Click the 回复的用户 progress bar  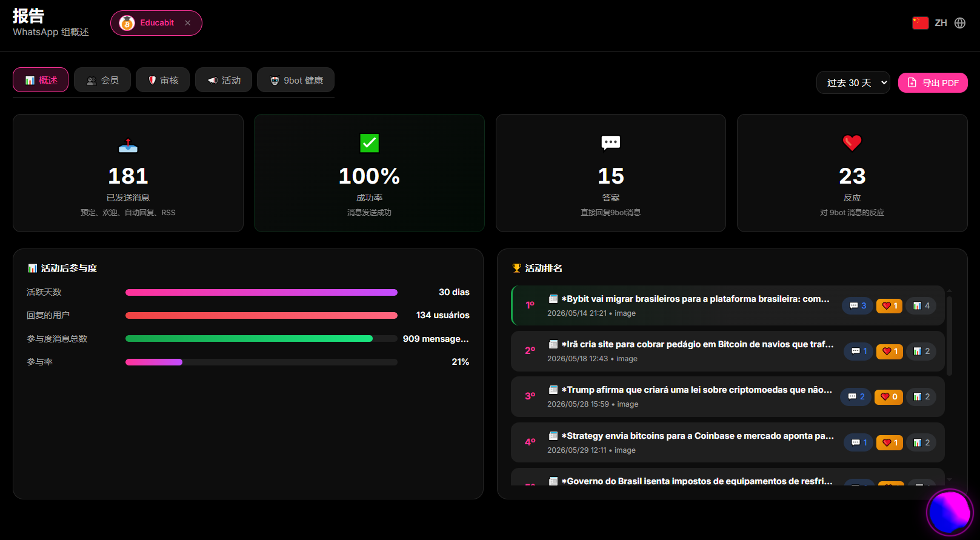261,315
